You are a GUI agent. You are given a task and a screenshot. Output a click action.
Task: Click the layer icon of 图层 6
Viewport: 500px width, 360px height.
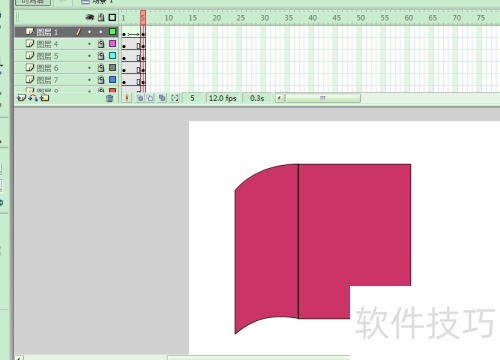(30, 67)
